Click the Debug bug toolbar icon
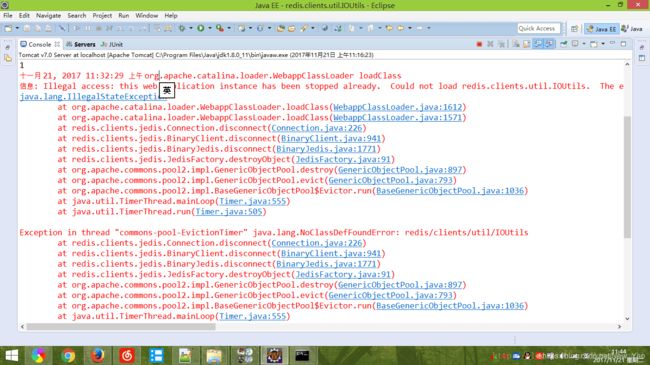The height and width of the screenshot is (365, 650). point(182,28)
